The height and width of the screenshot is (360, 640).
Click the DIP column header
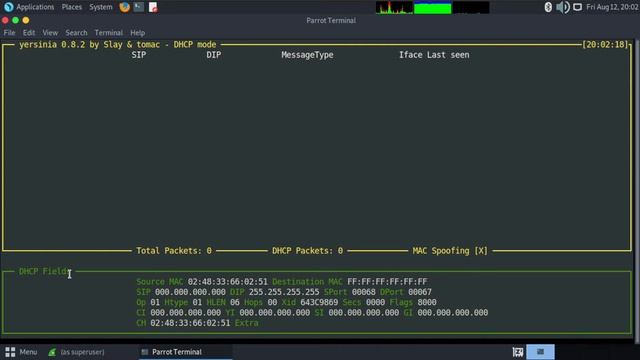[x=213, y=55]
